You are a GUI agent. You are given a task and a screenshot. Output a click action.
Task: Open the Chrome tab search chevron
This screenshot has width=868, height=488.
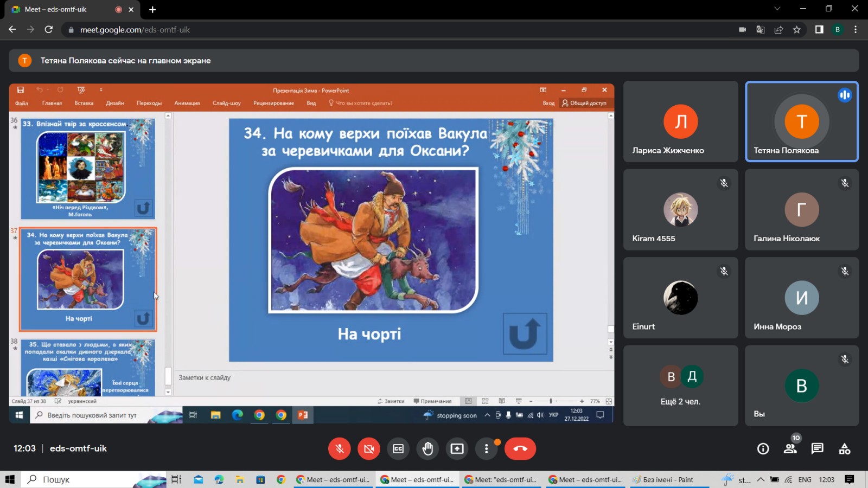[777, 9]
